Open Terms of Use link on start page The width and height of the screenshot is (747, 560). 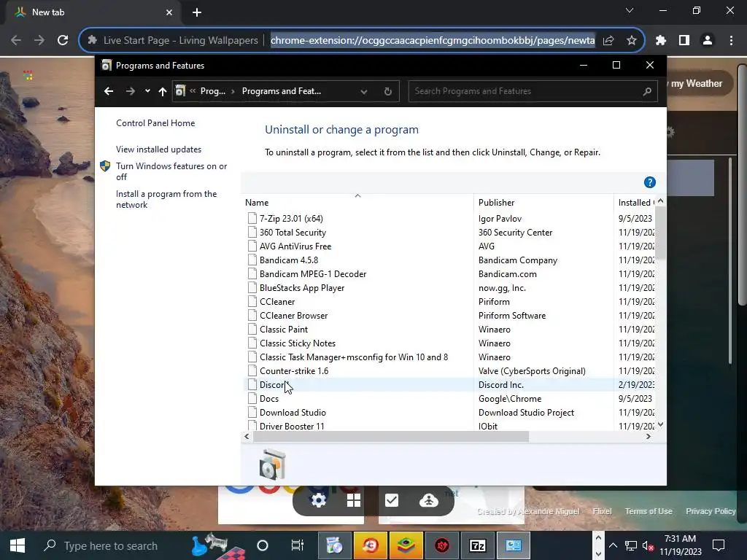[x=649, y=511]
